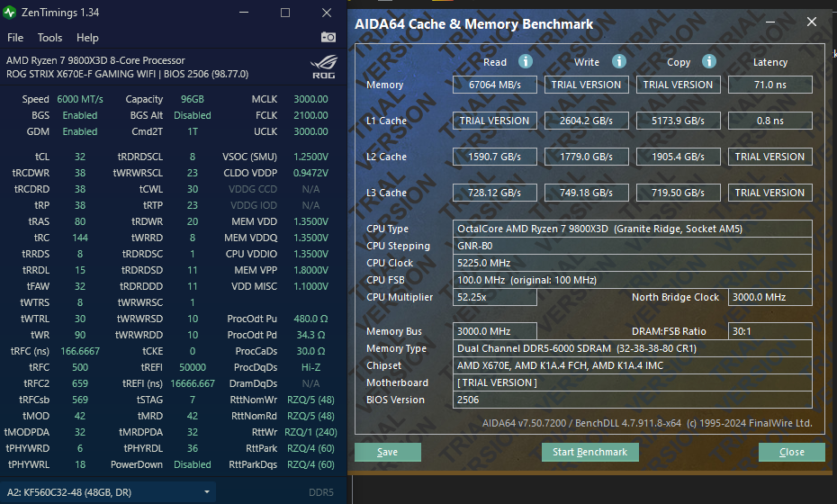Maximize the ZenTimings window
The height and width of the screenshot is (504, 837).
[x=285, y=13]
